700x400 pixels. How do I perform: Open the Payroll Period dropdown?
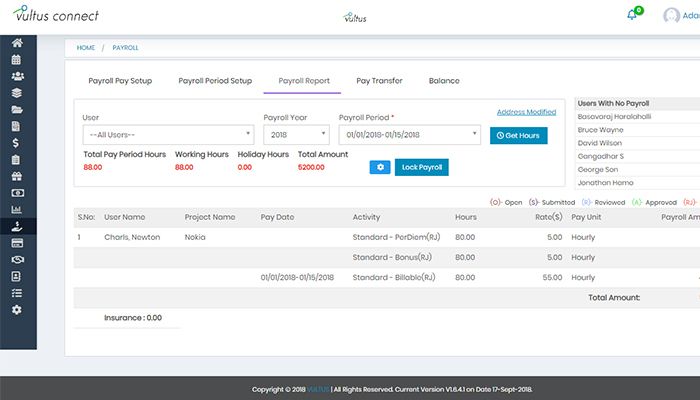(x=410, y=135)
